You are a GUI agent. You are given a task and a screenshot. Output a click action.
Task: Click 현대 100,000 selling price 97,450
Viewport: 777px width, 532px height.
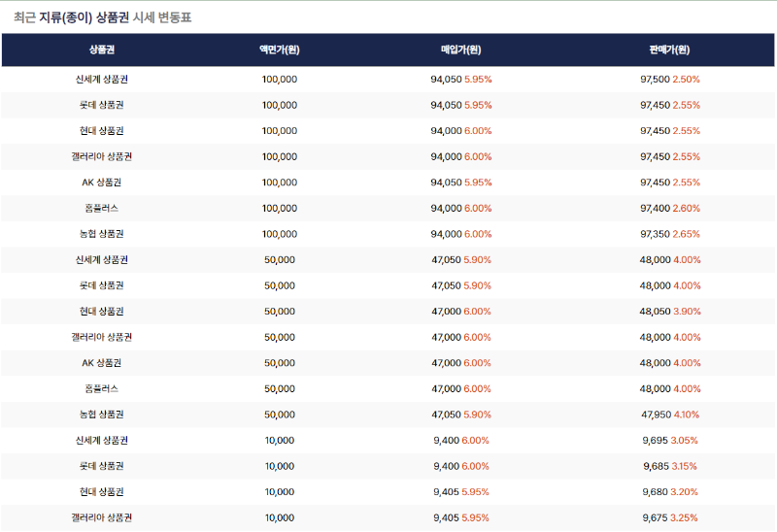click(655, 131)
